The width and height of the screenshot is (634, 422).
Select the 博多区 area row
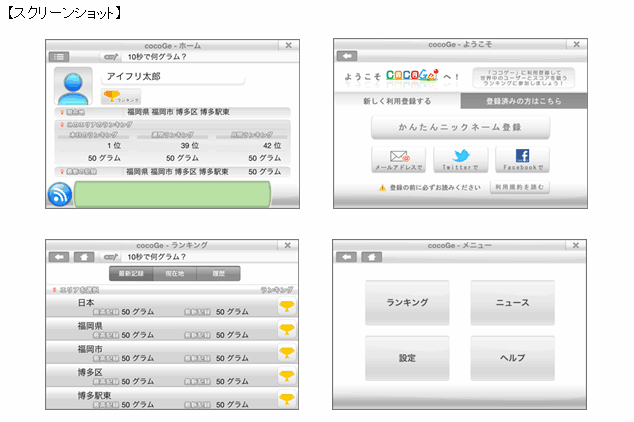point(172,376)
